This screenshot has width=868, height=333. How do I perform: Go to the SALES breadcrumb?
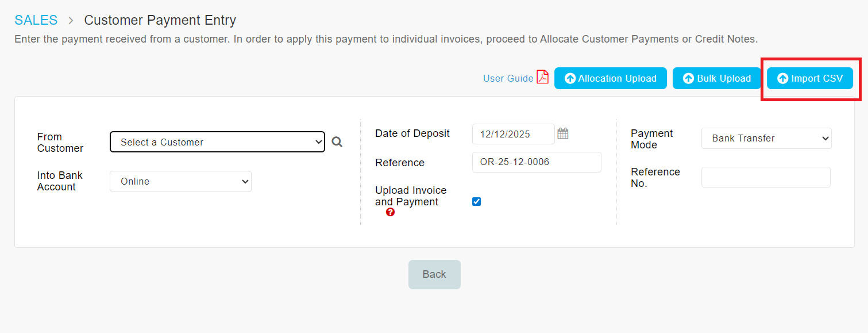(x=36, y=20)
